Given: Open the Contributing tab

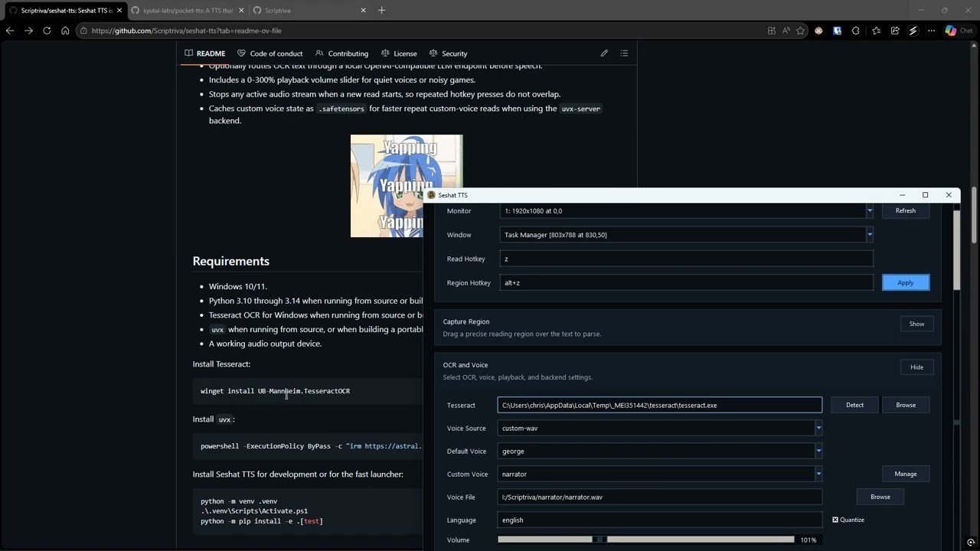Looking at the screenshot, I should click(x=341, y=54).
